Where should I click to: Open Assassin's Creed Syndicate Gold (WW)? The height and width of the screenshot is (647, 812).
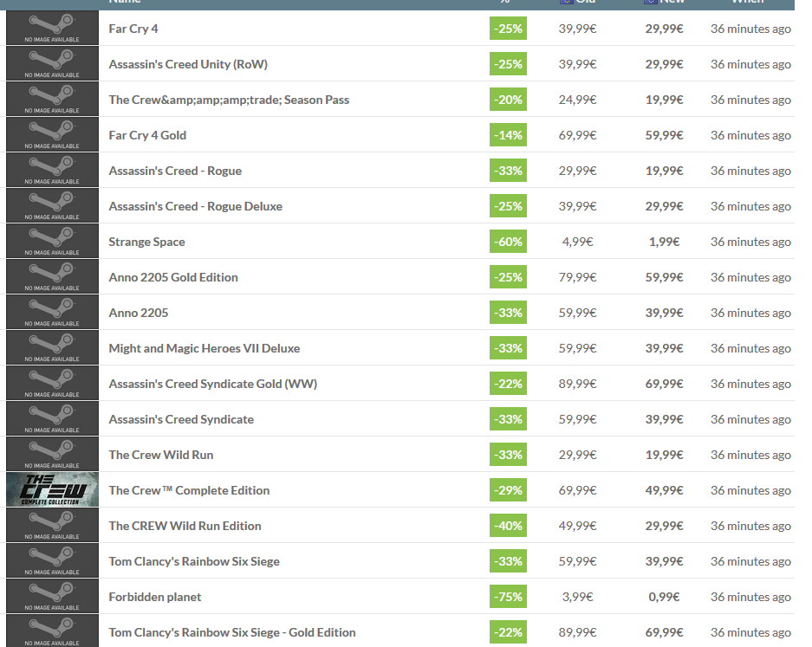[213, 384]
